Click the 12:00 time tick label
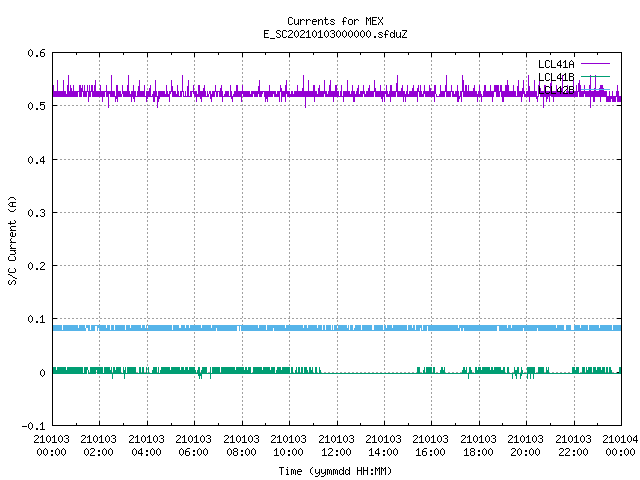 click(336, 452)
